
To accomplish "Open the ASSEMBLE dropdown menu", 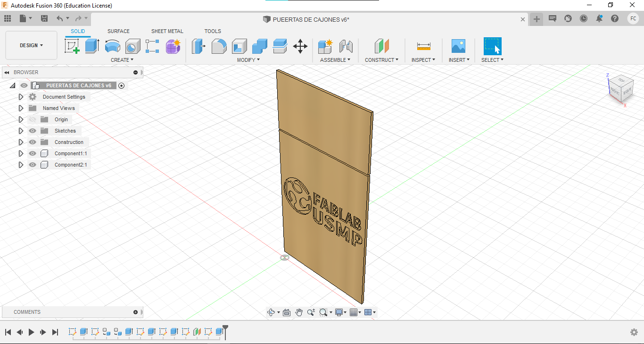I will pos(335,60).
